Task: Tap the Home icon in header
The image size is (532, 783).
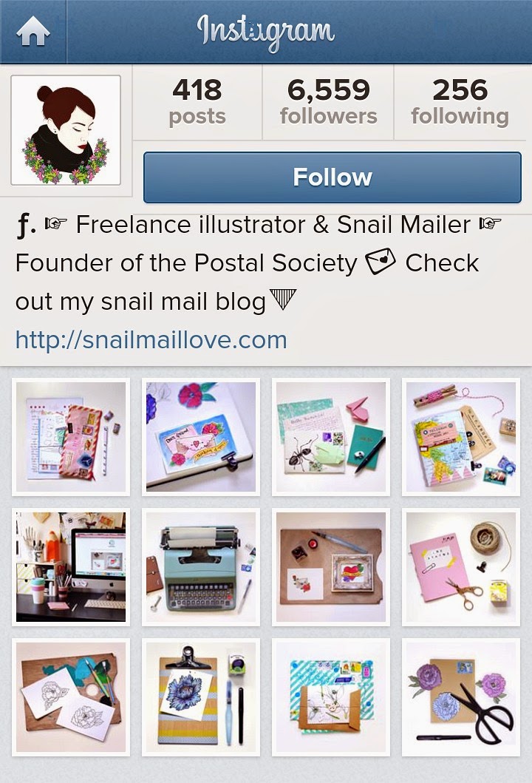Action: [33, 31]
